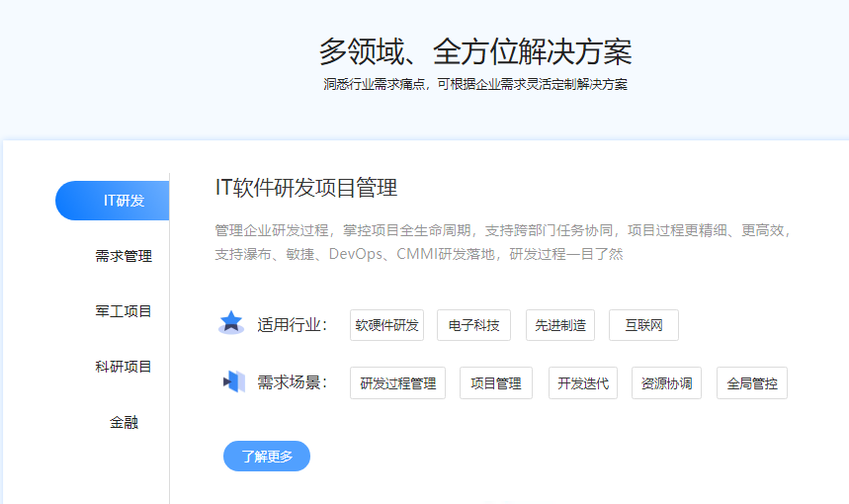Click the 先进制造 industry tag
Image resolution: width=849 pixels, height=504 pixels.
560,325
